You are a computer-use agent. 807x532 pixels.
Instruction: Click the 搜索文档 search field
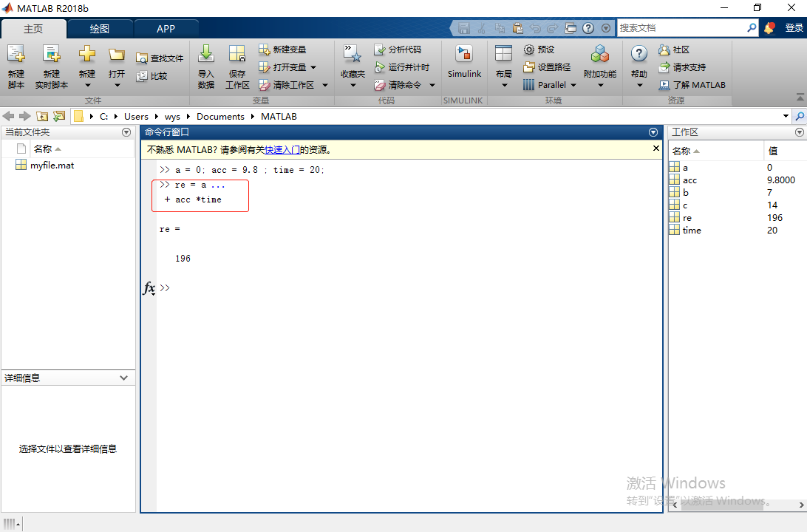tap(682, 28)
